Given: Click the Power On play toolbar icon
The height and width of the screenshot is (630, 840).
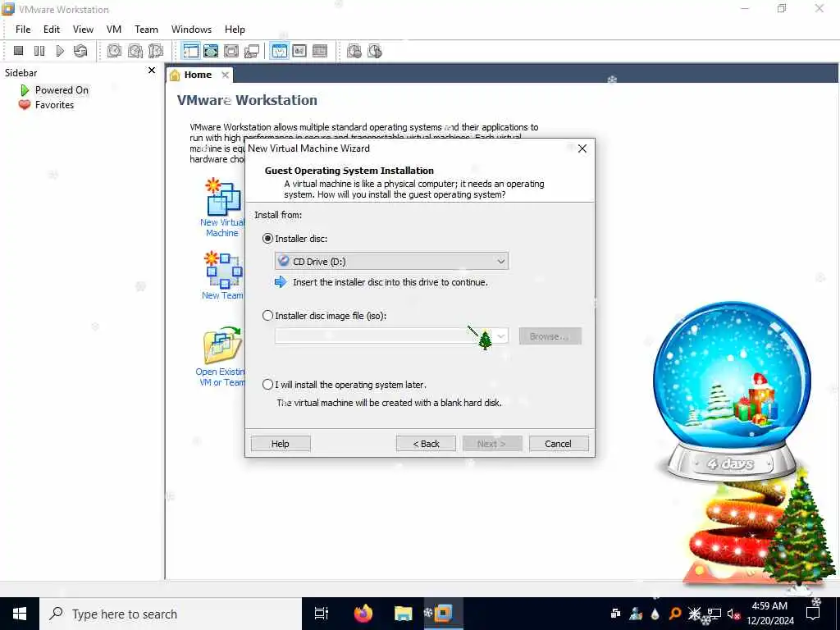Looking at the screenshot, I should coord(60,51).
